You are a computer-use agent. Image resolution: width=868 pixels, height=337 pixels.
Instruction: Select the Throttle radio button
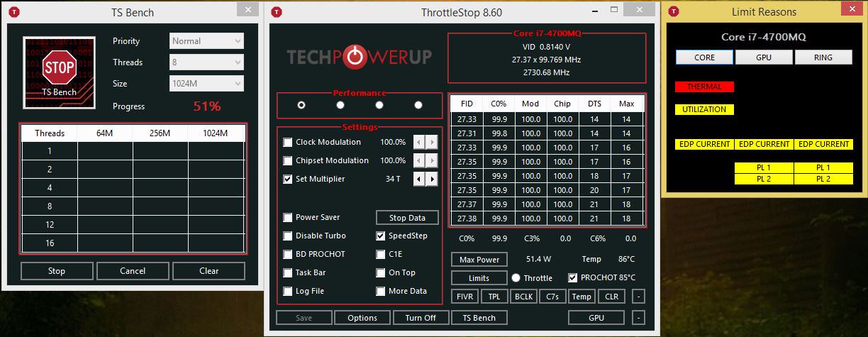click(x=516, y=278)
